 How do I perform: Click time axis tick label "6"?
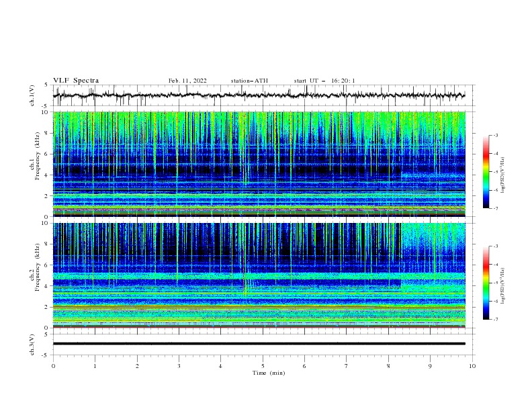point(304,366)
